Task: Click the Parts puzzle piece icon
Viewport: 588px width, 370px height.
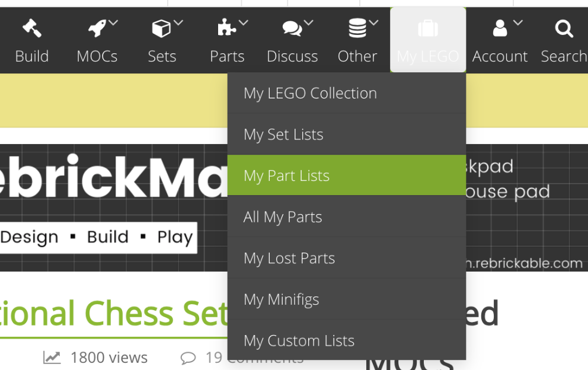Action: pyautogui.click(x=226, y=27)
